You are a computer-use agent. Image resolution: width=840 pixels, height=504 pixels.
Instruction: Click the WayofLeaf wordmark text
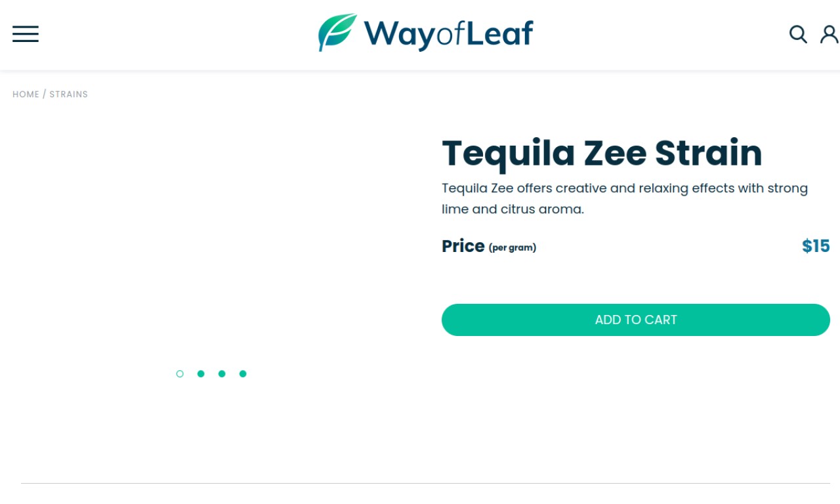pos(448,34)
